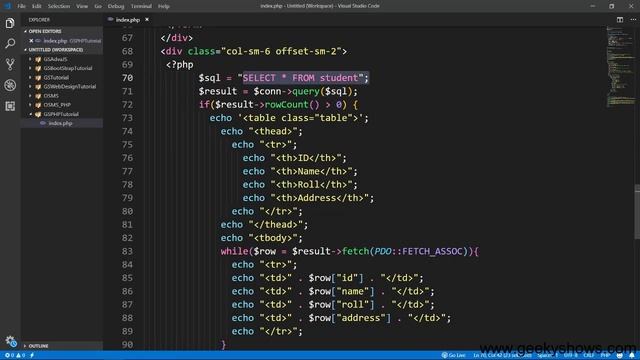Viewport: 640px width, 360px height.
Task: Click the notifications bell in status bar
Action: [x=632, y=356]
